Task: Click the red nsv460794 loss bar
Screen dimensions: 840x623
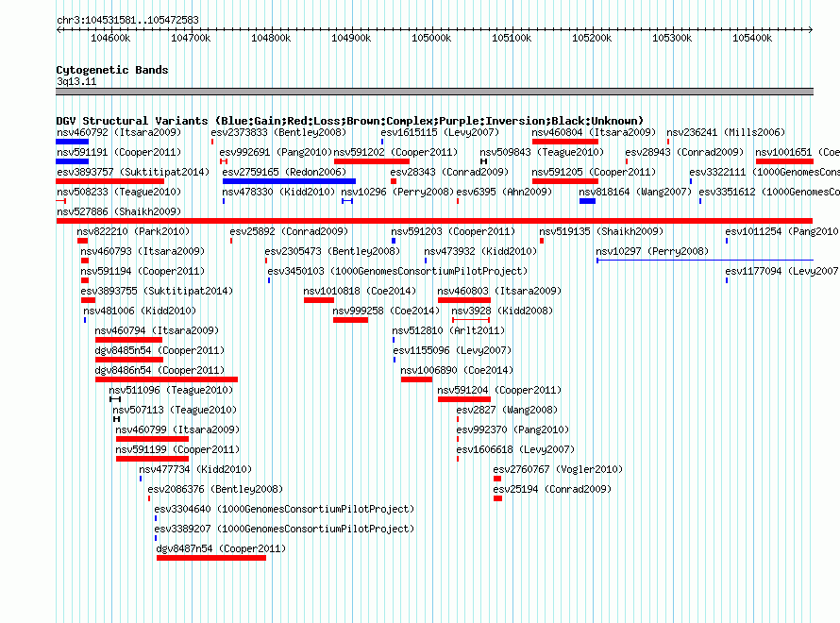Action: (x=128, y=340)
